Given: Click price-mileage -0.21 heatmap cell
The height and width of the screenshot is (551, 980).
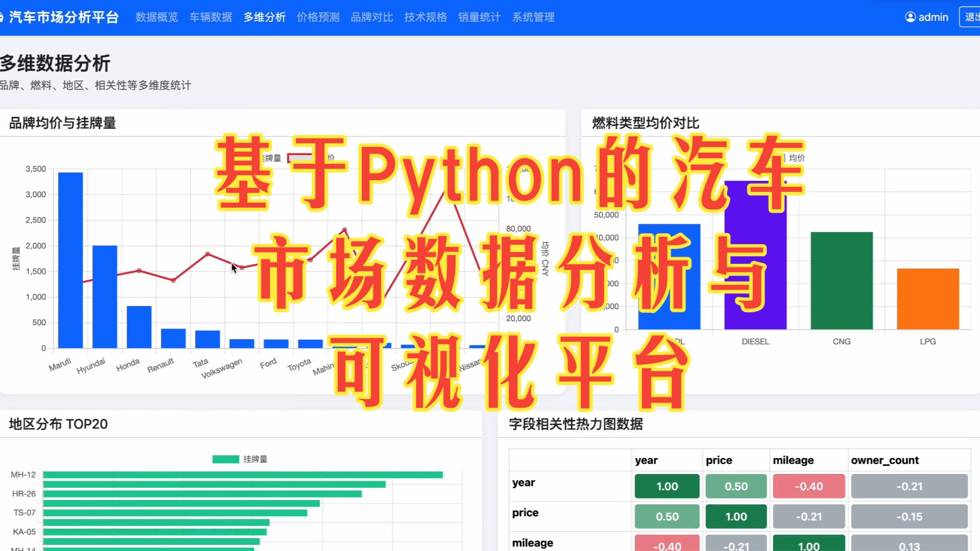Looking at the screenshot, I should [809, 516].
